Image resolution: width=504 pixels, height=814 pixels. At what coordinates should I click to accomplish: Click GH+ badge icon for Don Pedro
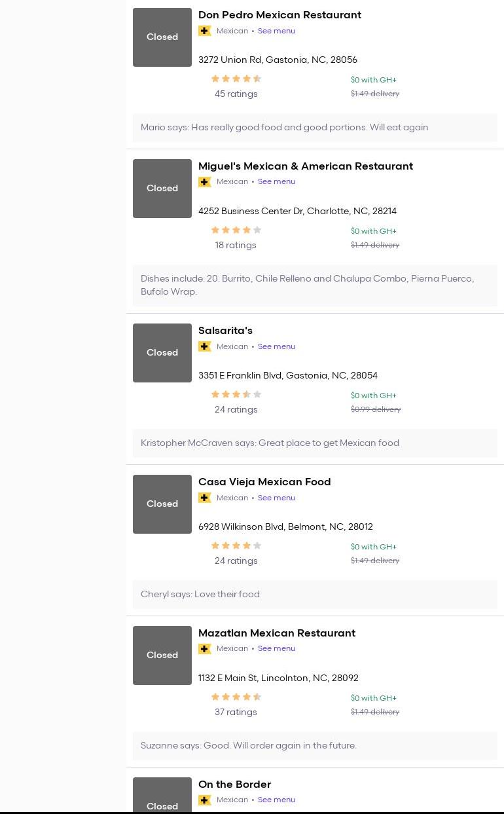point(205,31)
